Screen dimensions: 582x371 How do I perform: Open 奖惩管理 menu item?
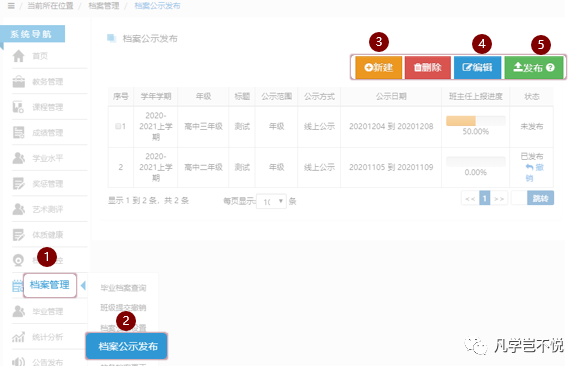tap(48, 184)
